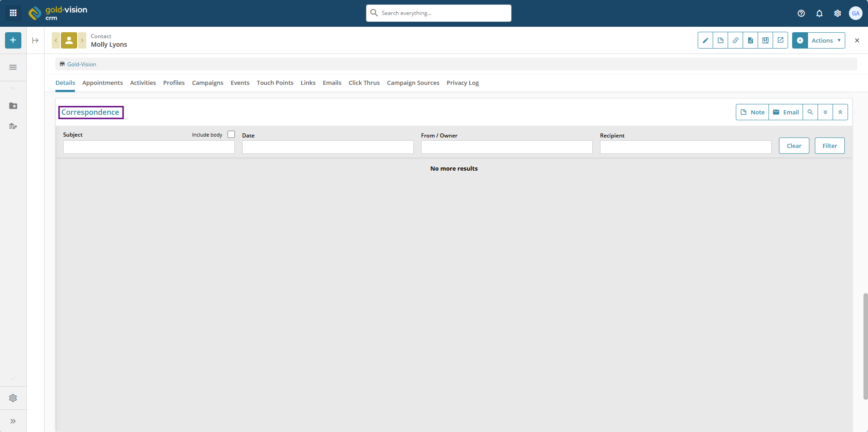The width and height of the screenshot is (868, 432).
Task: Switch to the Details tab
Action: 65,83
